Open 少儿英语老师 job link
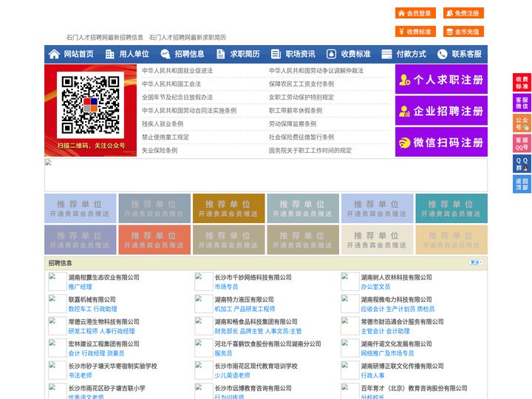 coord(232,375)
